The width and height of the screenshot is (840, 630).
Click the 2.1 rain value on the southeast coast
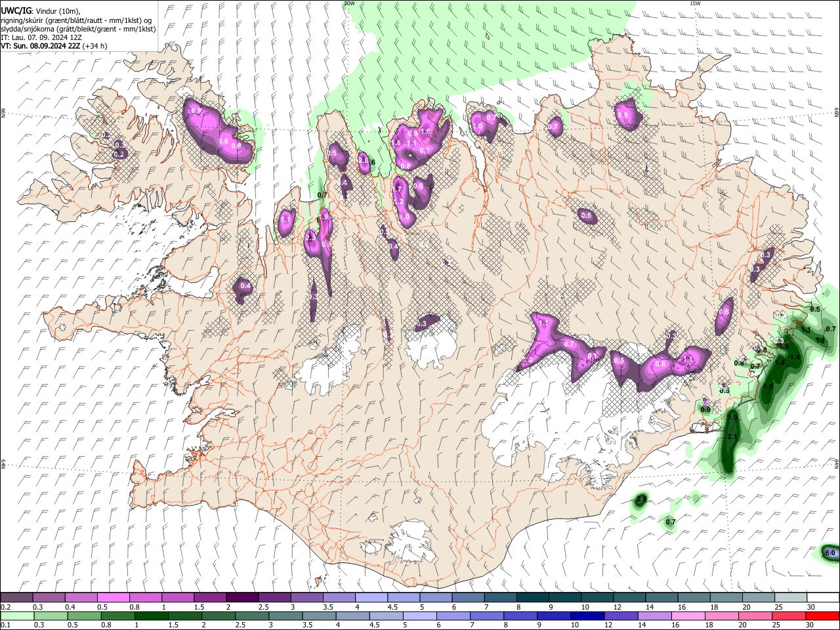[x=733, y=437]
